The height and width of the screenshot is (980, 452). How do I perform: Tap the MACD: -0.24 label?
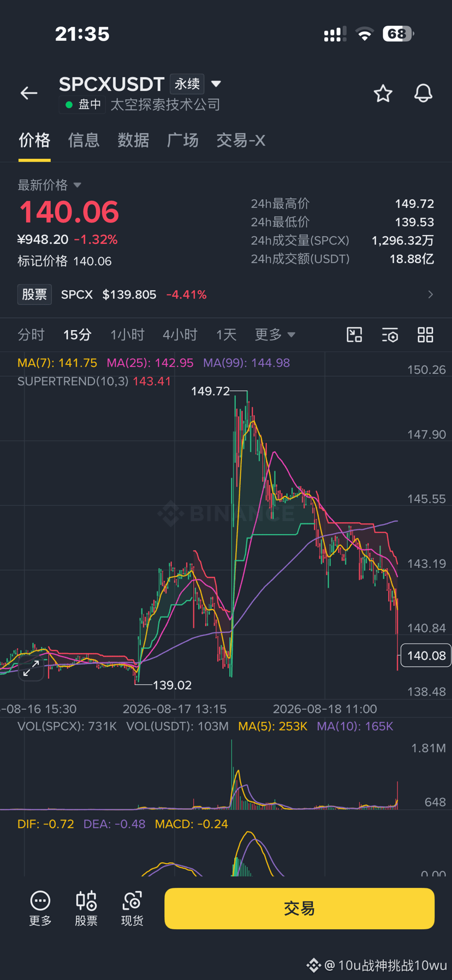[x=192, y=824]
